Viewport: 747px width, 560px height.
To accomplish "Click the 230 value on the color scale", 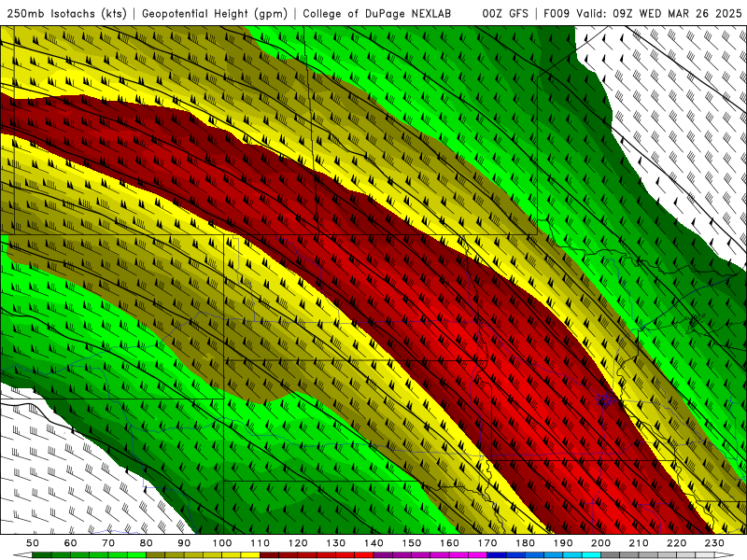I will (714, 543).
